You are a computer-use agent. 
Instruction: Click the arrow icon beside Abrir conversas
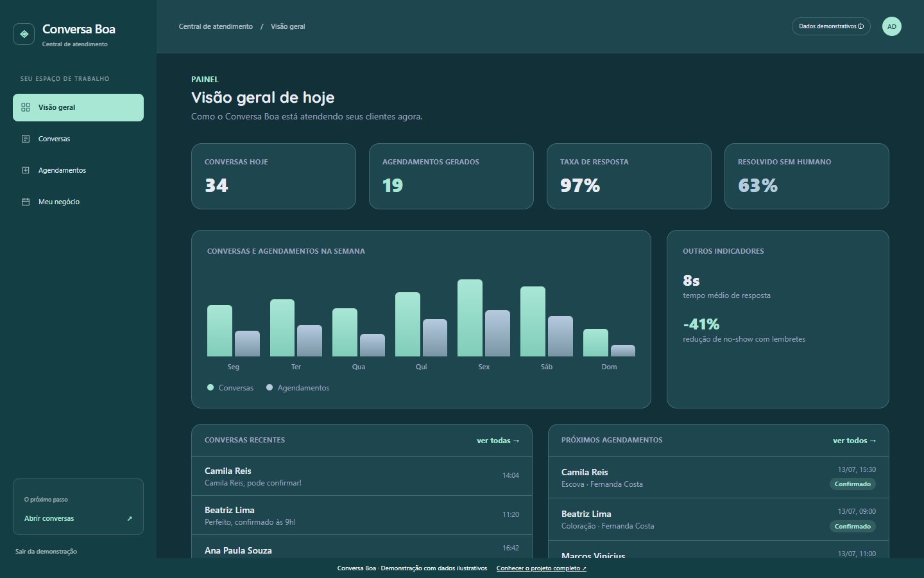click(x=130, y=518)
